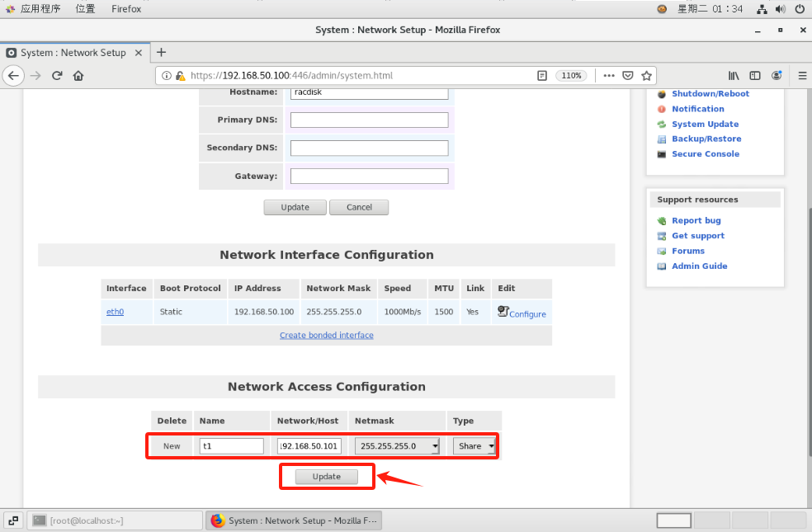Click the Admin Guide book icon
Image resolution: width=812 pixels, height=532 pixels.
(x=661, y=266)
